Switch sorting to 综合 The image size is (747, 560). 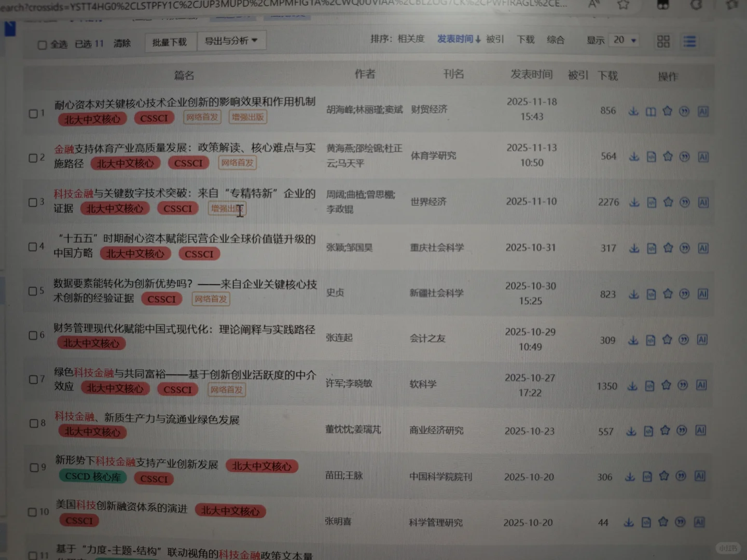[556, 40]
